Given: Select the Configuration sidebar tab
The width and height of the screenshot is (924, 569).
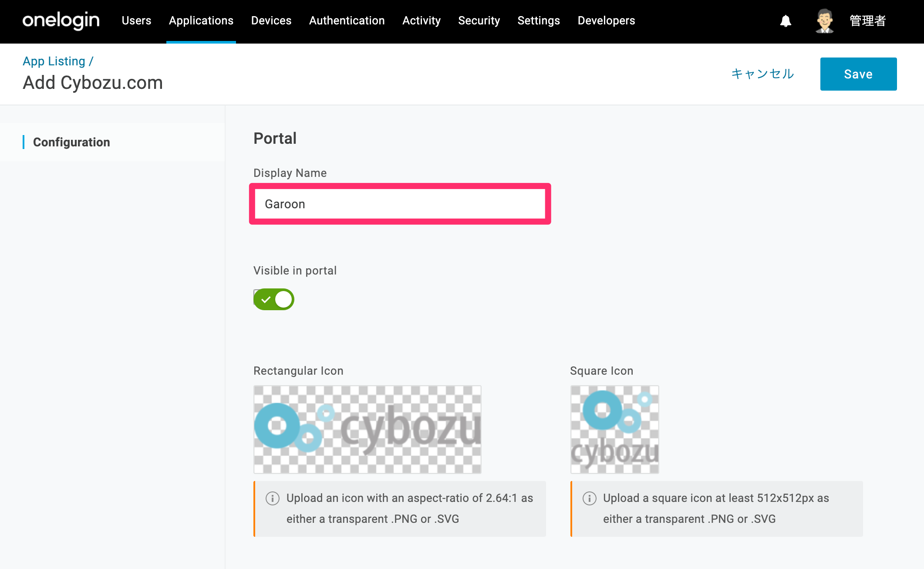Looking at the screenshot, I should [x=71, y=142].
